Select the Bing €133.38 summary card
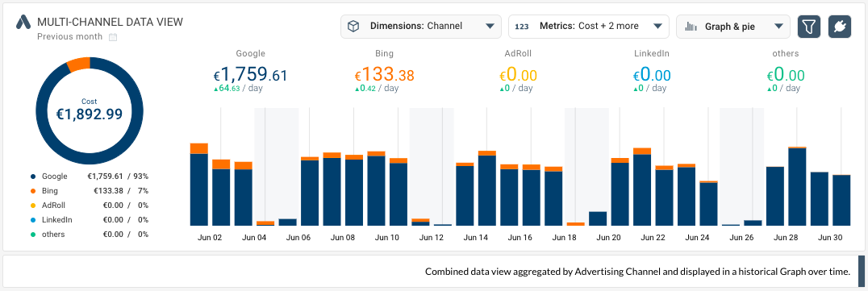This screenshot has width=868, height=291. pyautogui.click(x=384, y=72)
